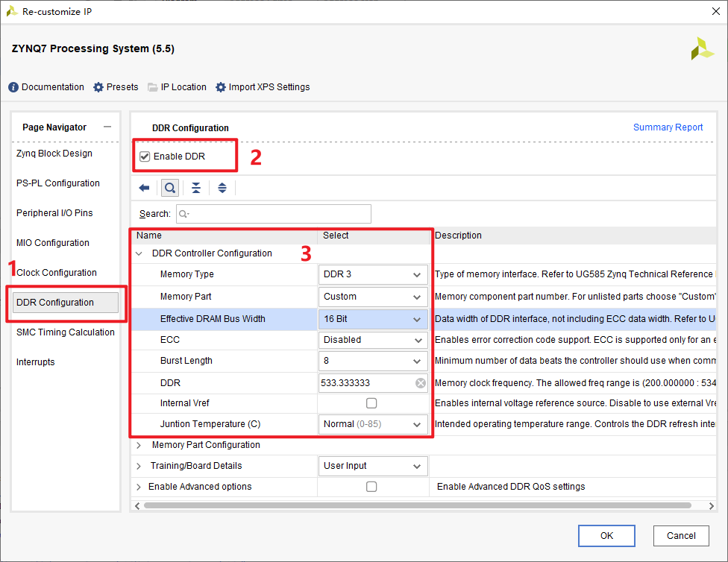
Task: Go to the Zynq Block Design page
Action: click(54, 153)
